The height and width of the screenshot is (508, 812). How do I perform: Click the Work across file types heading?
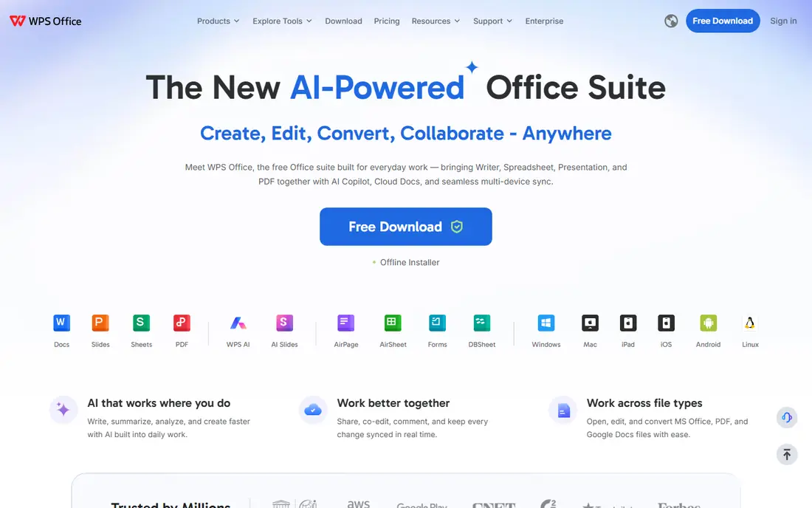coord(644,403)
